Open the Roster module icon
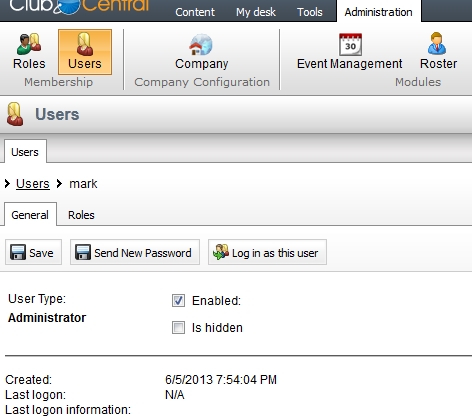The width and height of the screenshot is (472, 418). [437, 44]
